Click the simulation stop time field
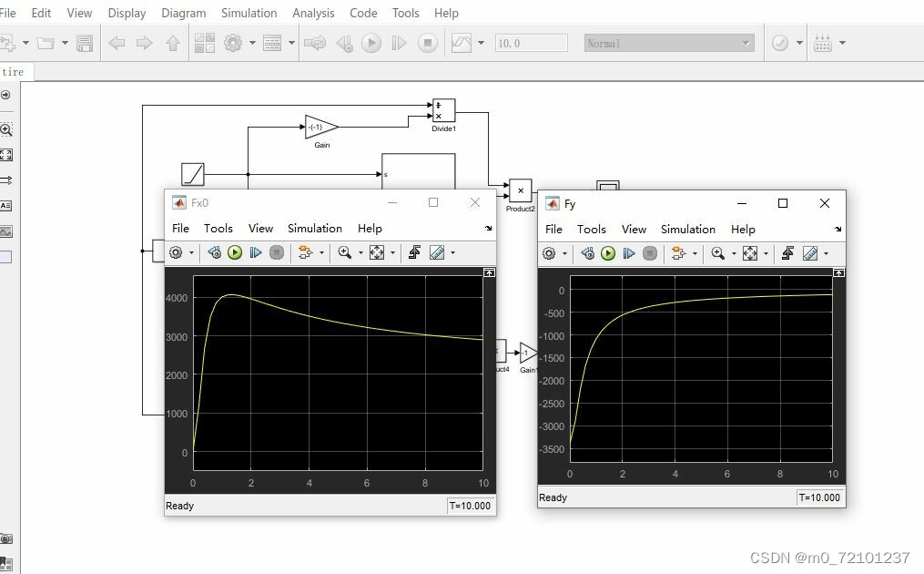Screen dimensions: 924x574 pos(531,43)
